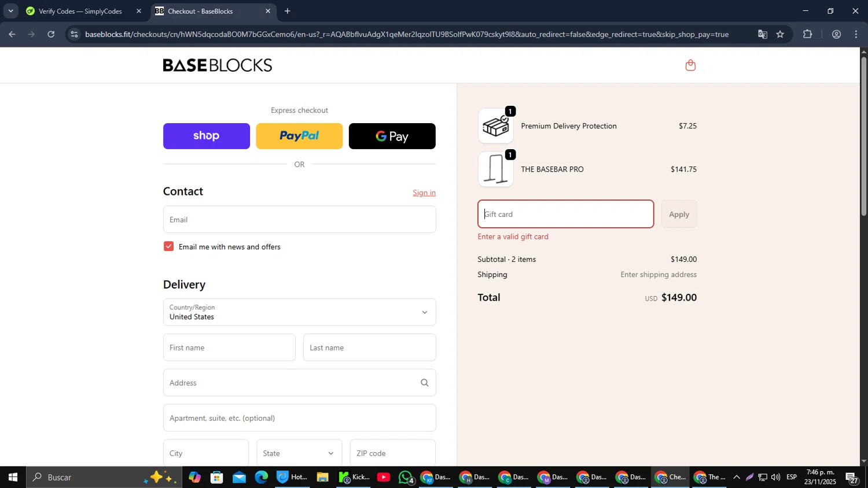The image size is (868, 488).
Task: Close the Checkout BaseBlocks tab
Action: (x=267, y=11)
